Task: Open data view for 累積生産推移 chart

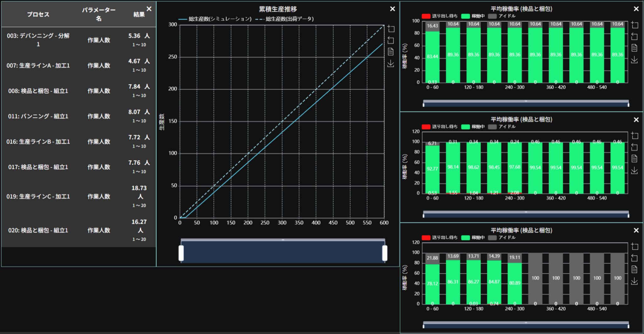Action: pyautogui.click(x=391, y=52)
